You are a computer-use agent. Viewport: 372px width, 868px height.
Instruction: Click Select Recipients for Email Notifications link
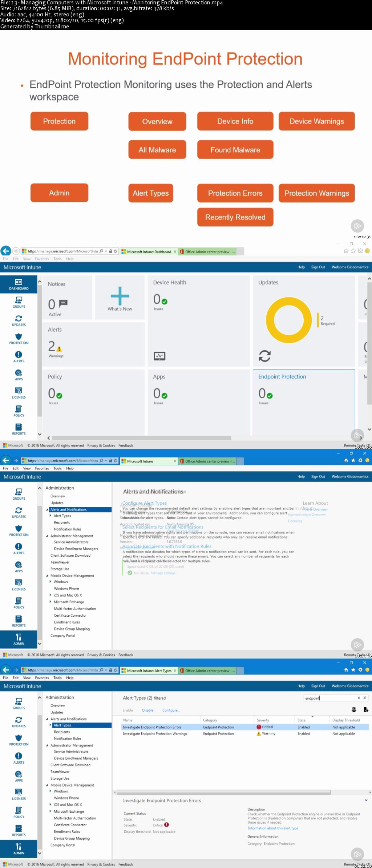tap(163, 527)
